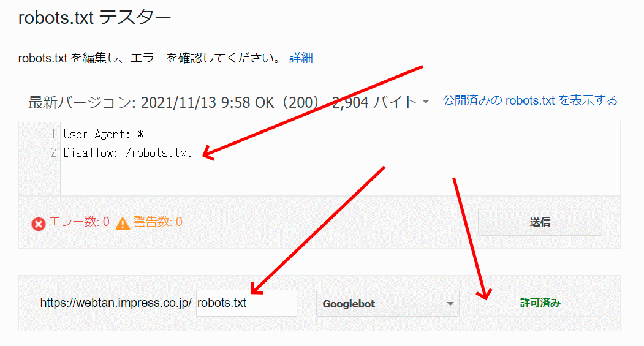This screenshot has width=644, height=346.
Task: Click the 警告数: 0 label
Action: (157, 222)
